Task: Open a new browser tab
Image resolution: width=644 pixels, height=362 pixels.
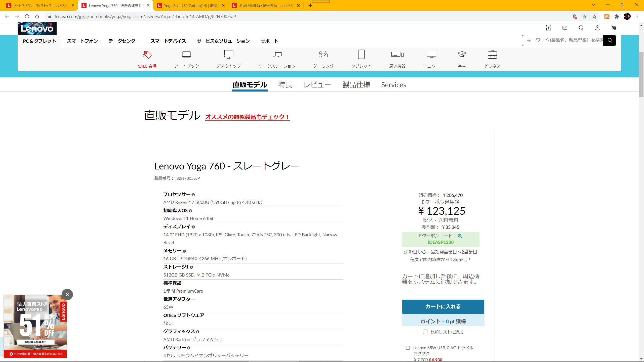Action: [310, 6]
